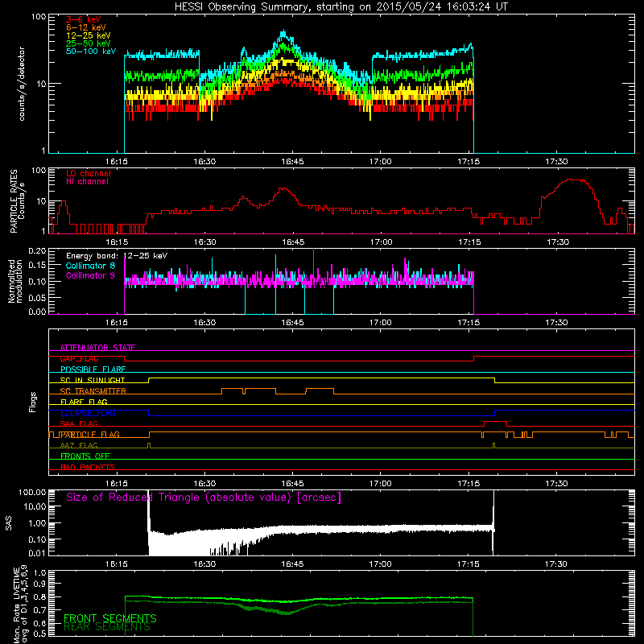This screenshot has height=644, width=644.
Task: Click the 17:15 tick label under modulation panel
Action: click(x=469, y=323)
